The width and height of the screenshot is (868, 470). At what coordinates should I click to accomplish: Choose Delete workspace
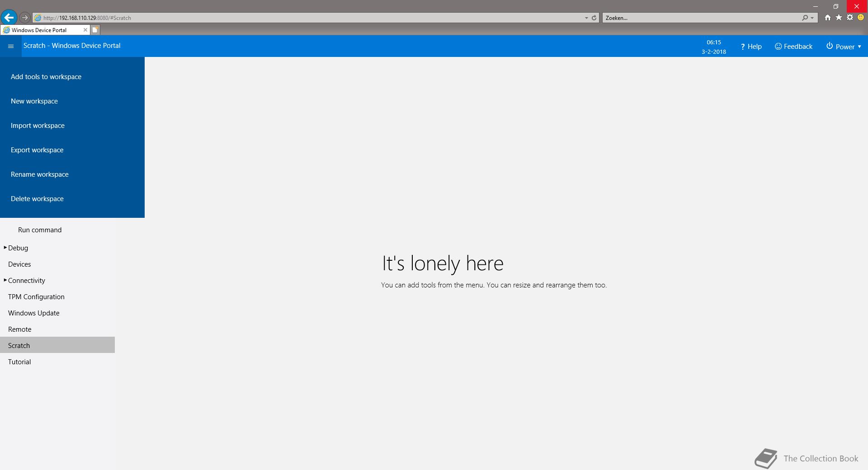[72, 199]
